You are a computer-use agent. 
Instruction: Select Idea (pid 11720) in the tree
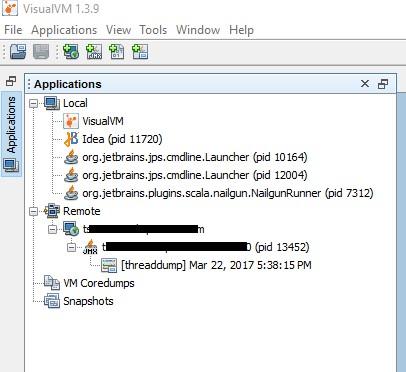tap(122, 139)
